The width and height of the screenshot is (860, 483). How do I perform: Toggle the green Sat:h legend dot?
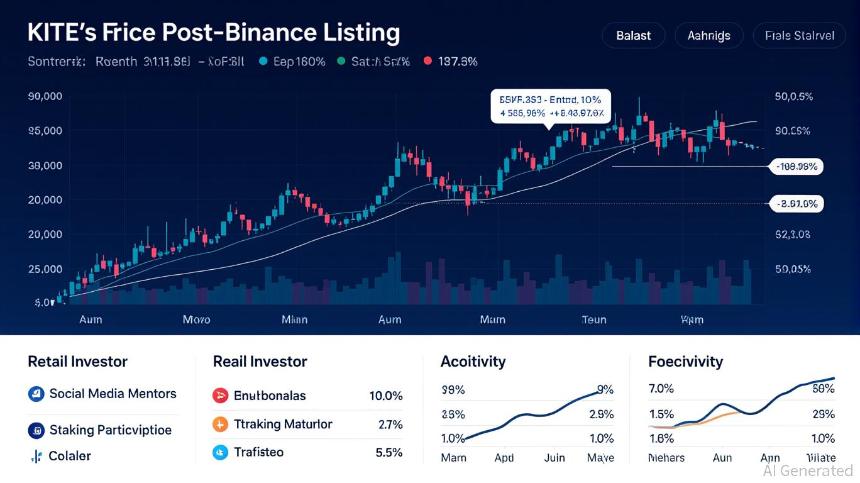(x=341, y=62)
